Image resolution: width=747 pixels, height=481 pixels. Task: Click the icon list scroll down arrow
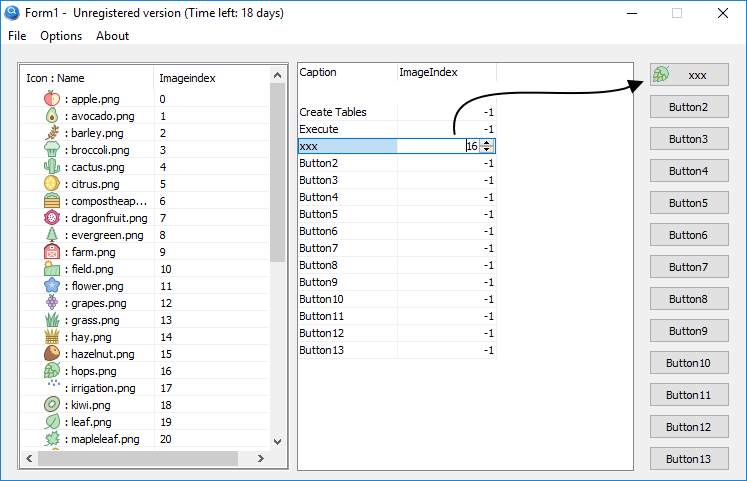277,441
